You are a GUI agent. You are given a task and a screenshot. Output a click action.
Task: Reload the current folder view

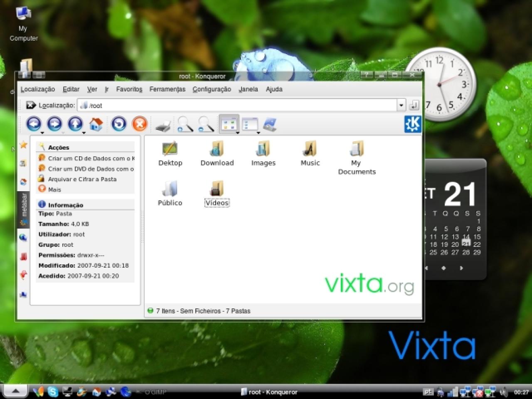[x=119, y=124]
